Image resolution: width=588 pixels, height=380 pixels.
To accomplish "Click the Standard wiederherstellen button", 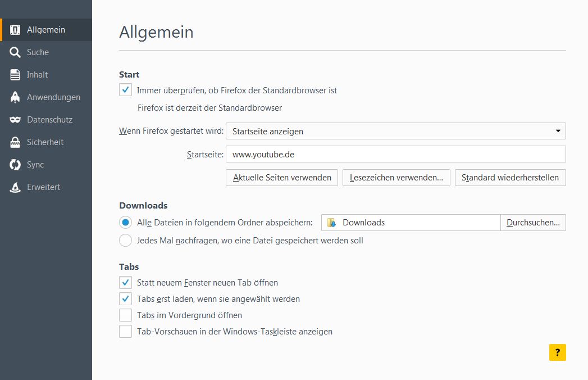I will pyautogui.click(x=510, y=178).
